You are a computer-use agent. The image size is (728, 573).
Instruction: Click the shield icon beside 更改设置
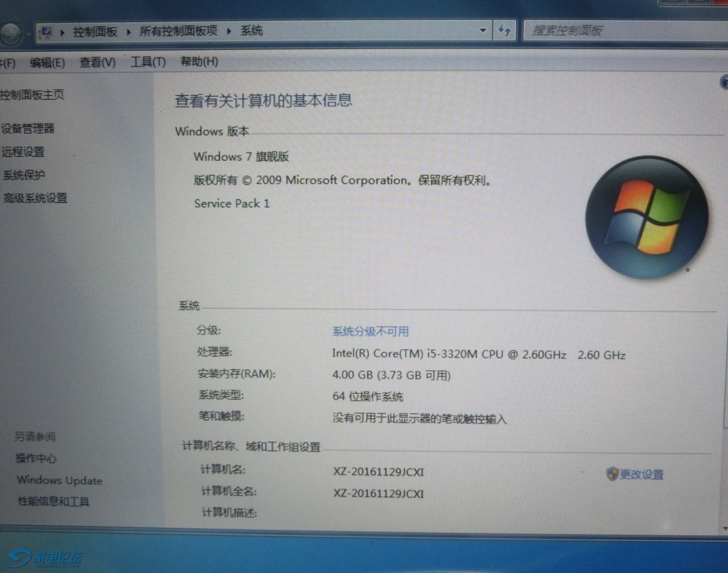coord(612,474)
